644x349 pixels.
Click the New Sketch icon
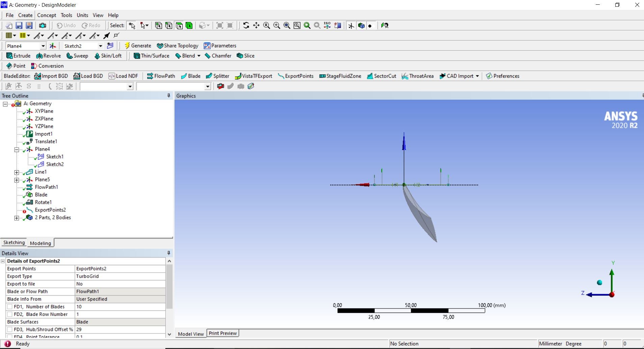[x=110, y=46]
